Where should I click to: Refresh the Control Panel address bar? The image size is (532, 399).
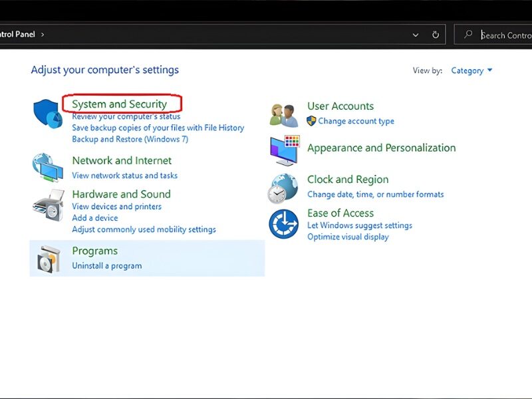tap(436, 35)
